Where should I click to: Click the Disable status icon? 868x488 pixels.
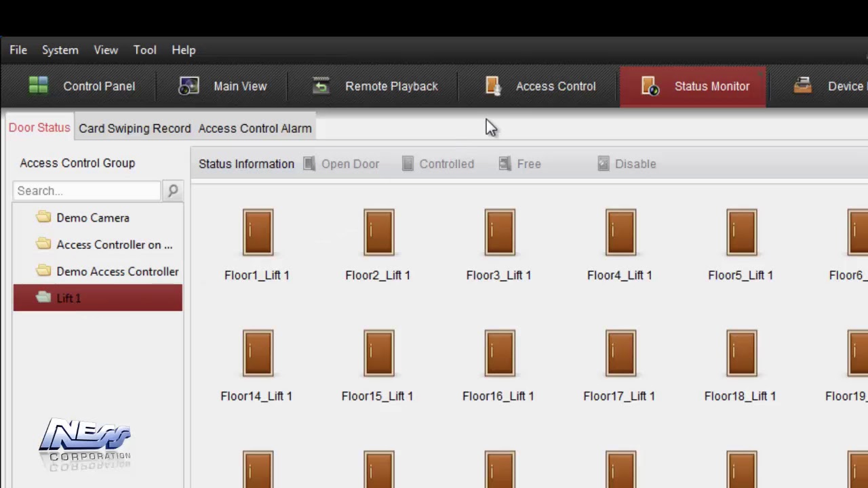(x=604, y=164)
